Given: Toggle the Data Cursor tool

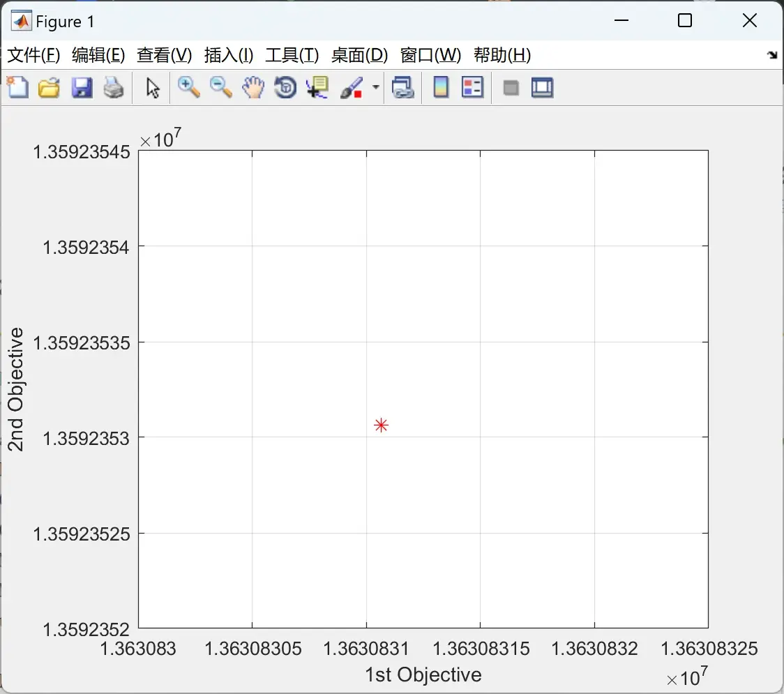Looking at the screenshot, I should tap(317, 87).
